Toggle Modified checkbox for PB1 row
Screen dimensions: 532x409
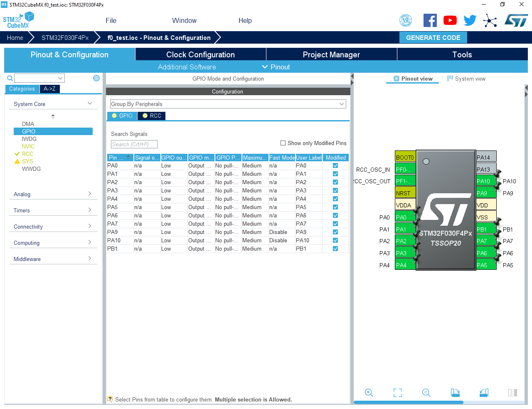point(335,249)
